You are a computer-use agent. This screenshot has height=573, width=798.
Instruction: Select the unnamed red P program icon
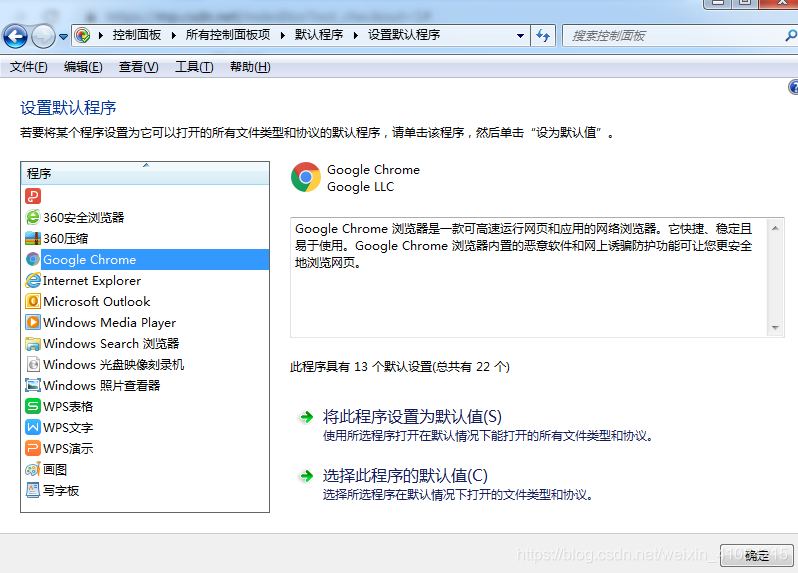[33, 196]
